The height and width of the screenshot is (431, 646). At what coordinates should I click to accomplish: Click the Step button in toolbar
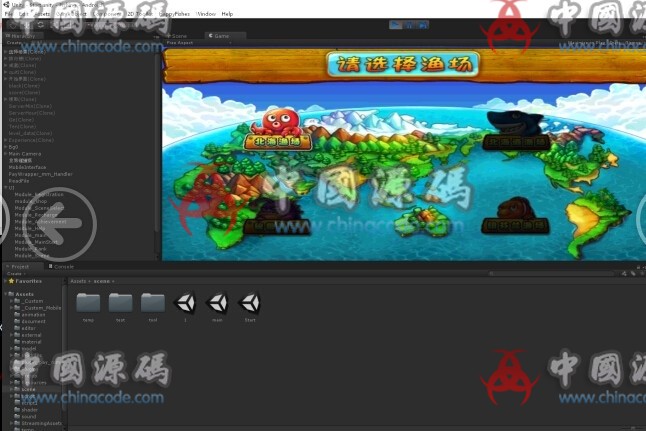[x=423, y=25]
